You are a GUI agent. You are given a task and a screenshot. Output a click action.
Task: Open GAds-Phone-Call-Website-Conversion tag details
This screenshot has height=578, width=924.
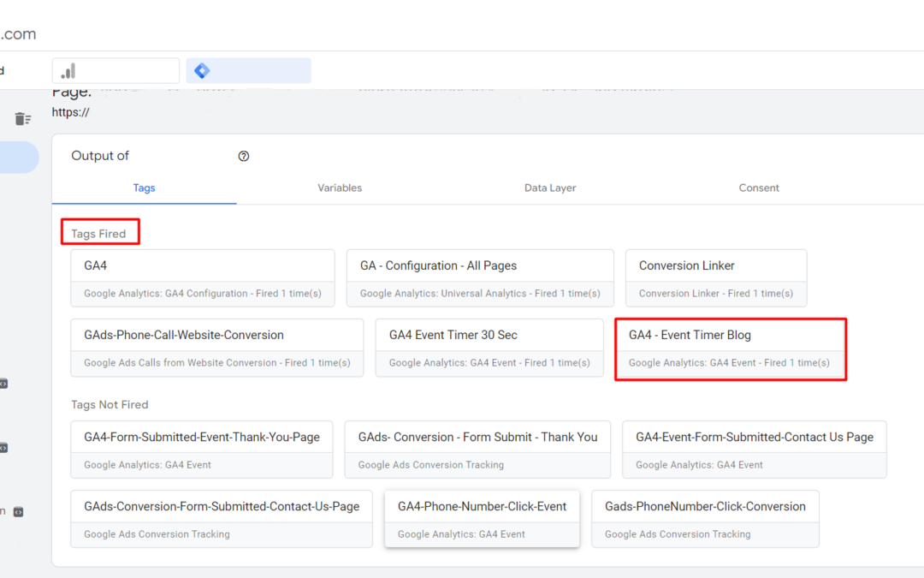click(x=216, y=347)
